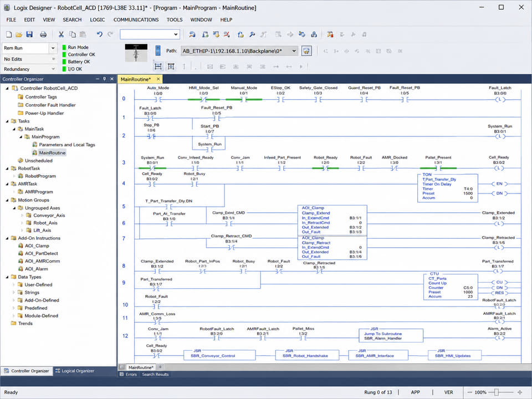Image resolution: width=532 pixels, height=399 pixels.
Task: Open the No Edits dropdown
Action: pos(53,59)
